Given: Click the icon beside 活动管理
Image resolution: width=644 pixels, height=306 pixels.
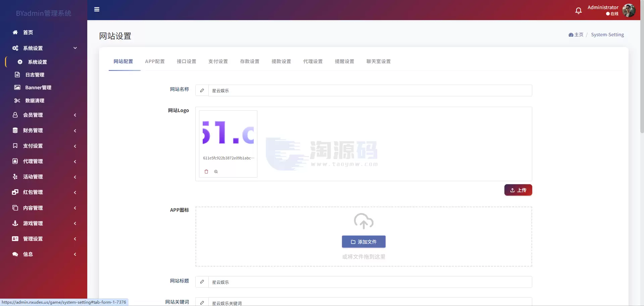Looking at the screenshot, I should click(x=15, y=176).
